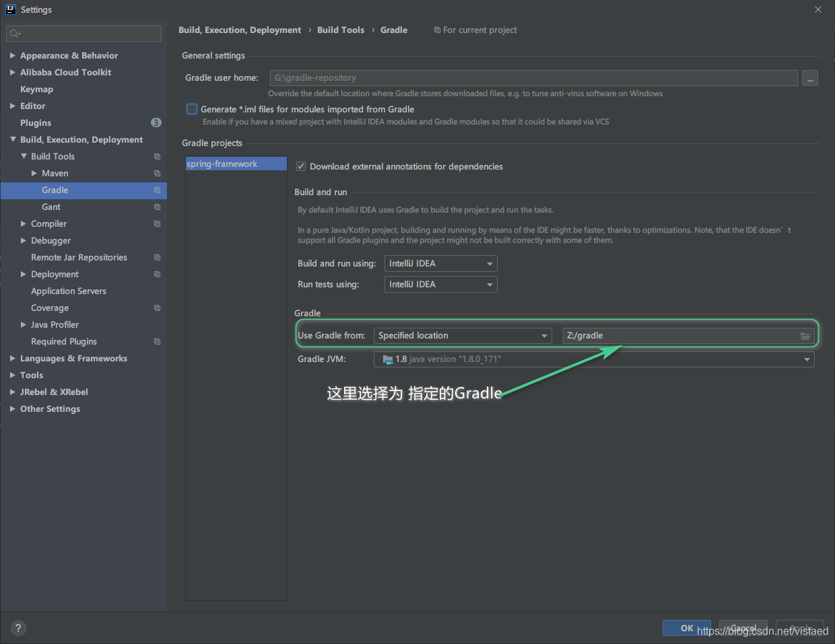Select Keymap in the settings sidebar

point(36,89)
